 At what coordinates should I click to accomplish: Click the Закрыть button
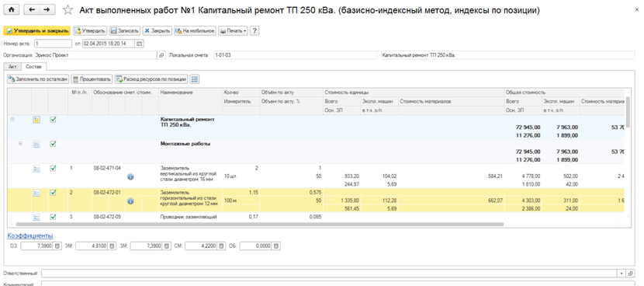(158, 31)
